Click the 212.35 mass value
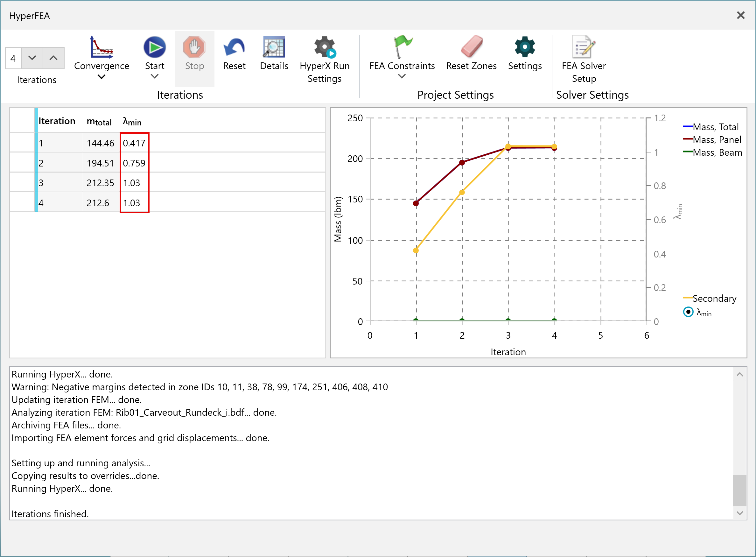Screen dimensions: 756x557 tap(101, 183)
